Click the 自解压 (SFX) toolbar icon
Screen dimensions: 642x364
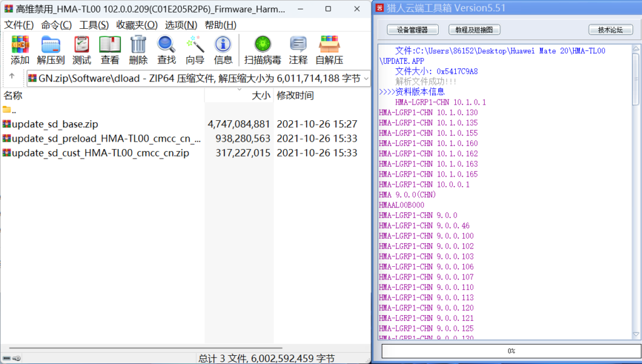329,44
